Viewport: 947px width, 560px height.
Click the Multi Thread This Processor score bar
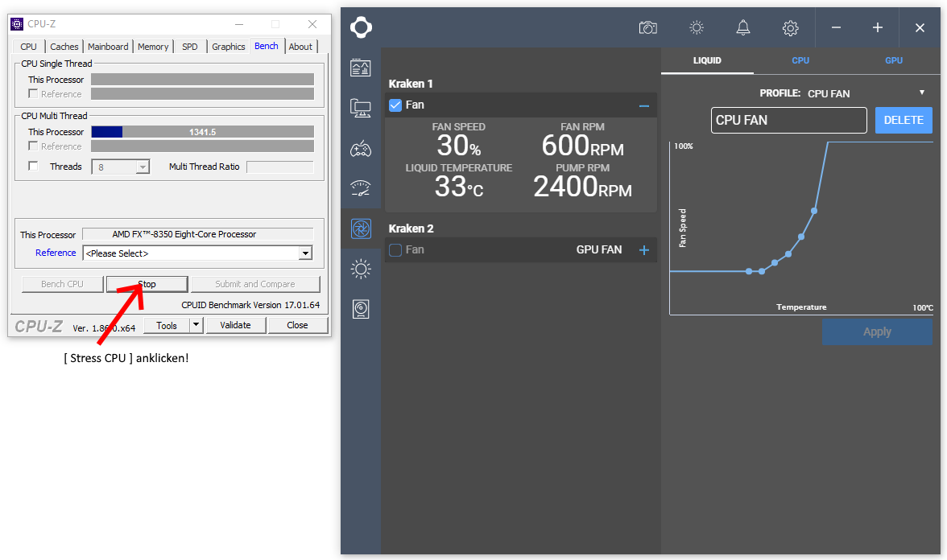[202, 132]
